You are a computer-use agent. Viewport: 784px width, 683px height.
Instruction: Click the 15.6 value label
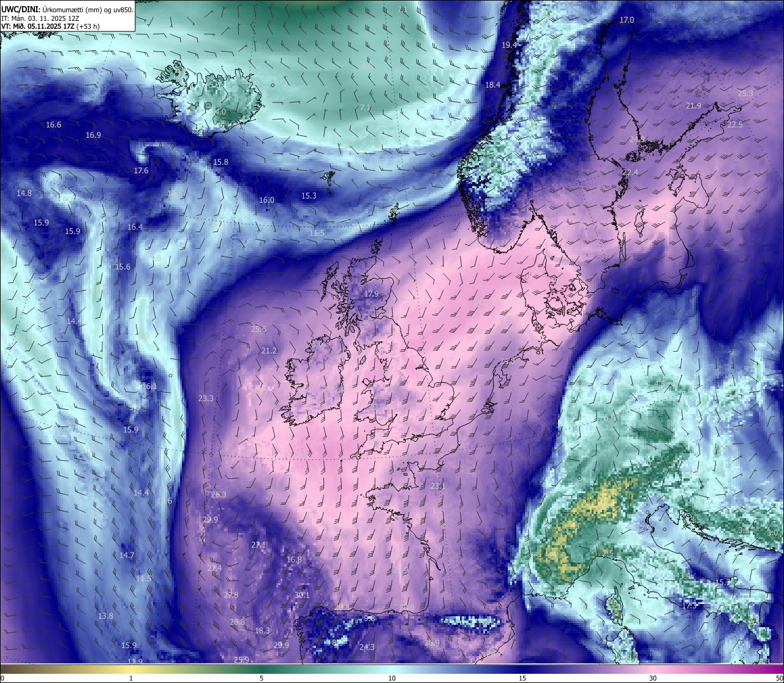tap(123, 267)
